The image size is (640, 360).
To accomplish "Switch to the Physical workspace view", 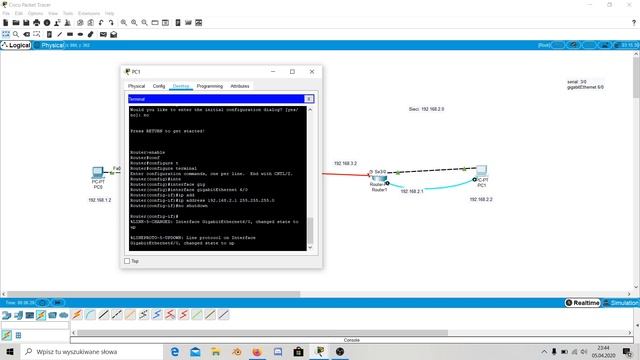I will (x=49, y=45).
